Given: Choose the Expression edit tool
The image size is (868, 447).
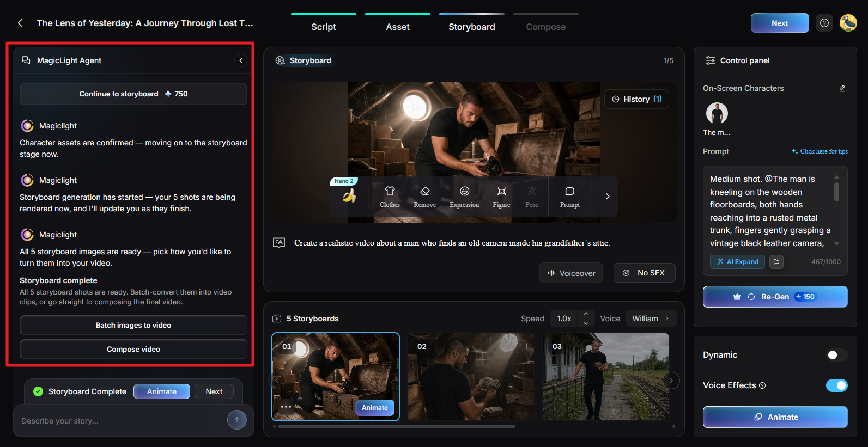Looking at the screenshot, I should coord(464,197).
